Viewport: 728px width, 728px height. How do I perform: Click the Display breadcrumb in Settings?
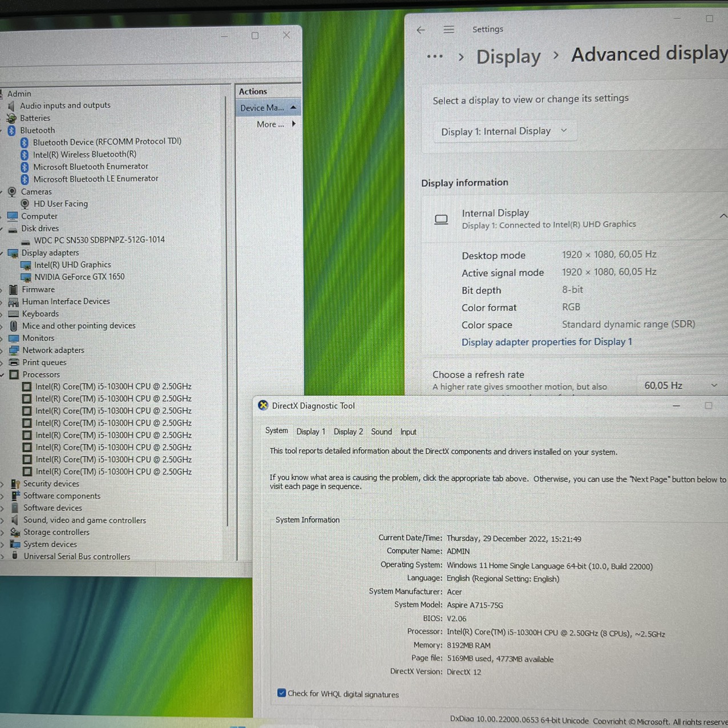click(x=508, y=56)
